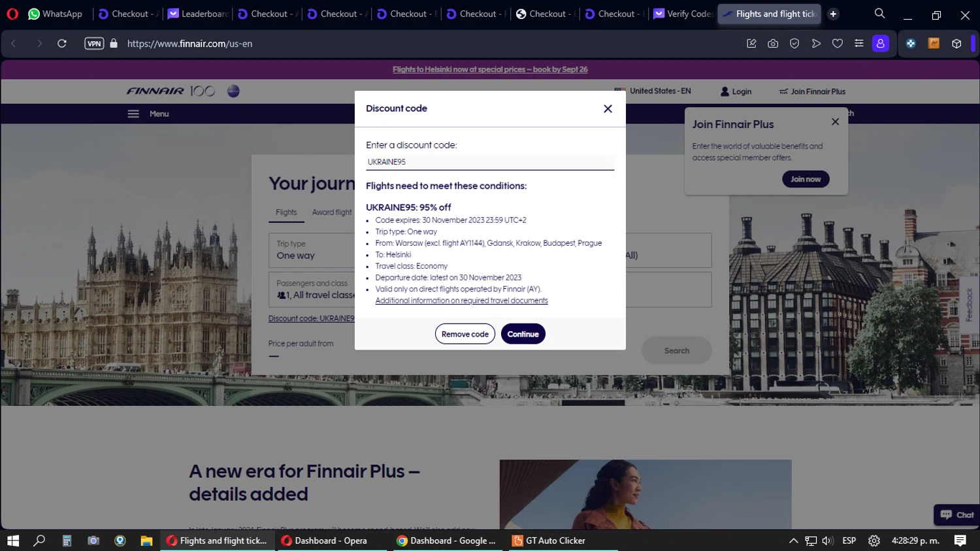Reload the page with the refresh icon
Screen dimensions: 980x551
point(62,44)
